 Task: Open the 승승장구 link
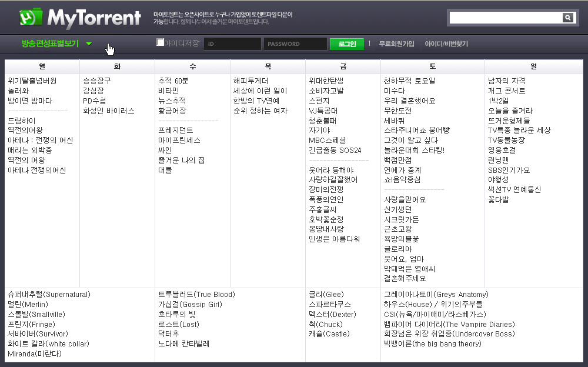click(x=97, y=81)
